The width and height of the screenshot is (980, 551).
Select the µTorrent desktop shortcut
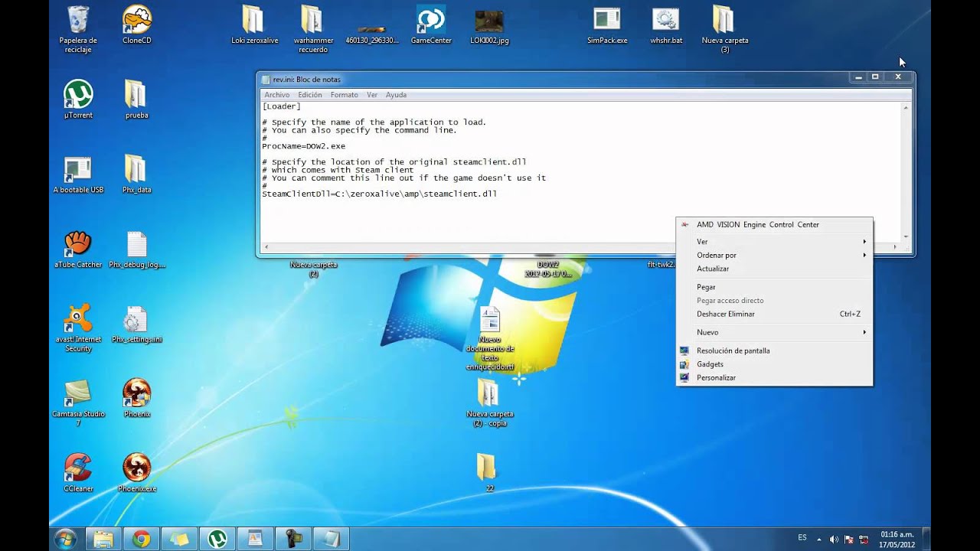(78, 99)
